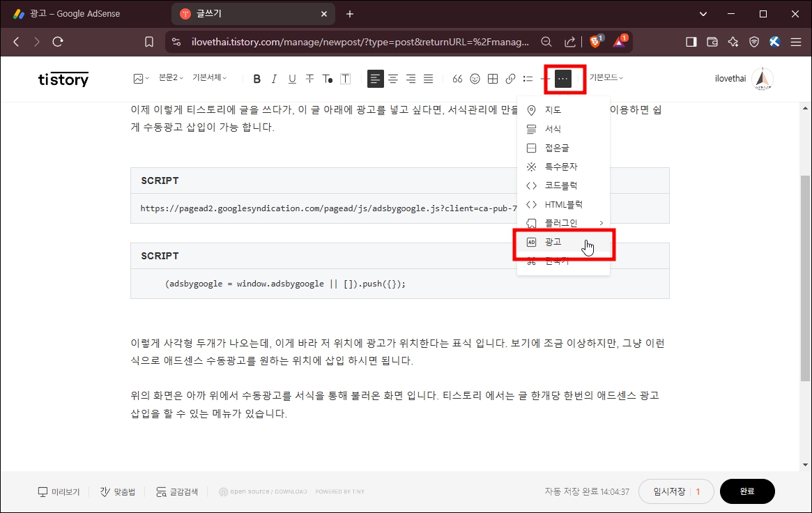This screenshot has height=513, width=812.
Task: Expand the 플러그인 submenu
Action: click(x=558, y=223)
